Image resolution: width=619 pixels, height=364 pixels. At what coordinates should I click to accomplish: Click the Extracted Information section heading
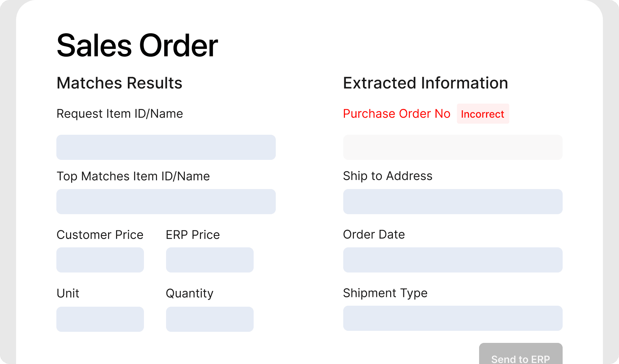click(x=425, y=83)
